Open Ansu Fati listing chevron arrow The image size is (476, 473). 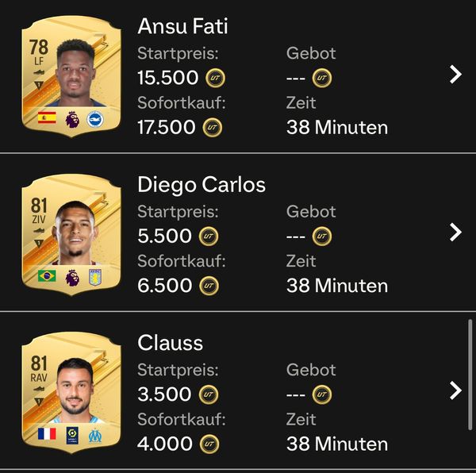tap(455, 75)
